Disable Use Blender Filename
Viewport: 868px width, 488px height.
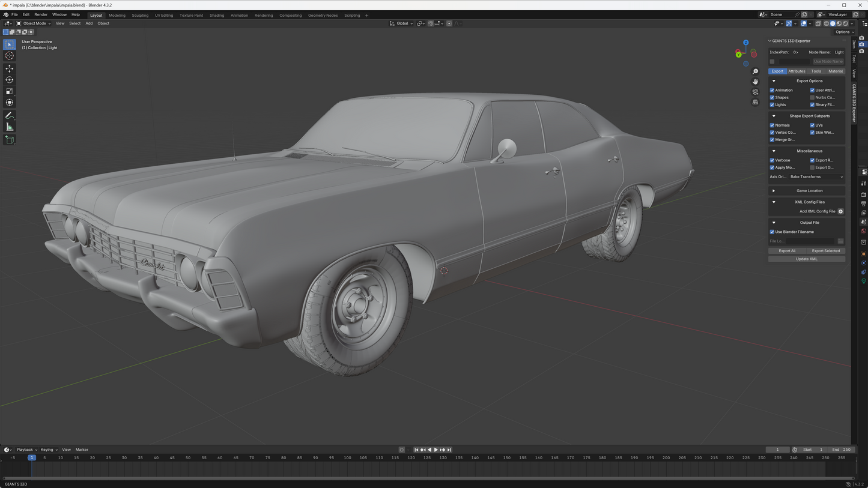point(772,232)
